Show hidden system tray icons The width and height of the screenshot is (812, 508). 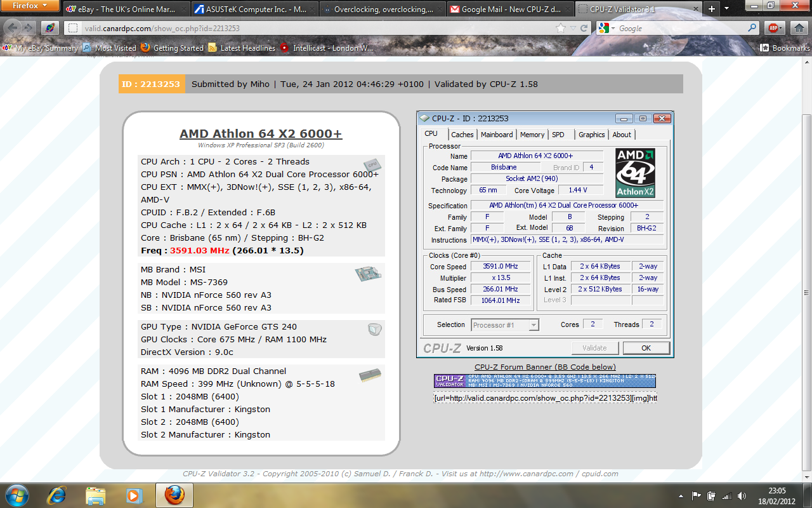[681, 495]
